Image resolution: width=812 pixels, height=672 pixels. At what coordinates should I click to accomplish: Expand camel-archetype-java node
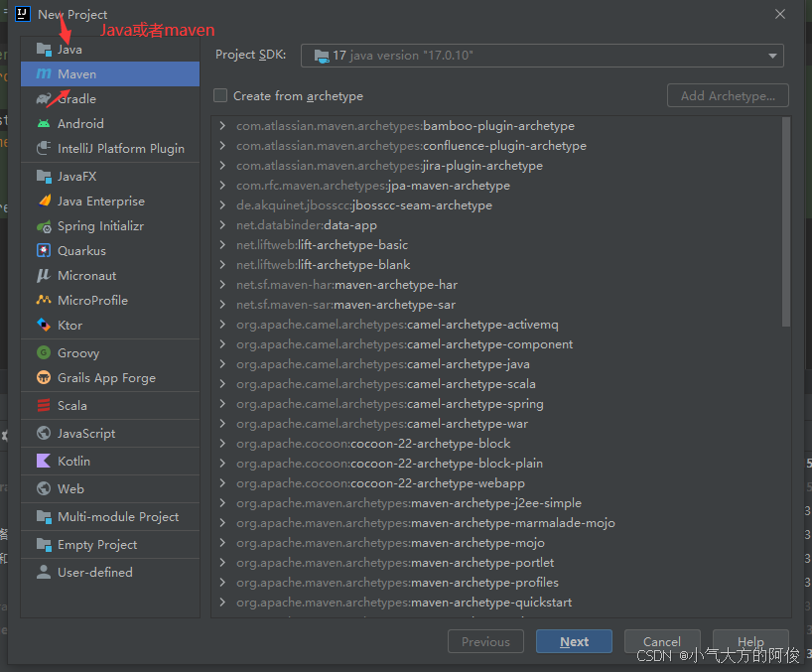point(222,364)
